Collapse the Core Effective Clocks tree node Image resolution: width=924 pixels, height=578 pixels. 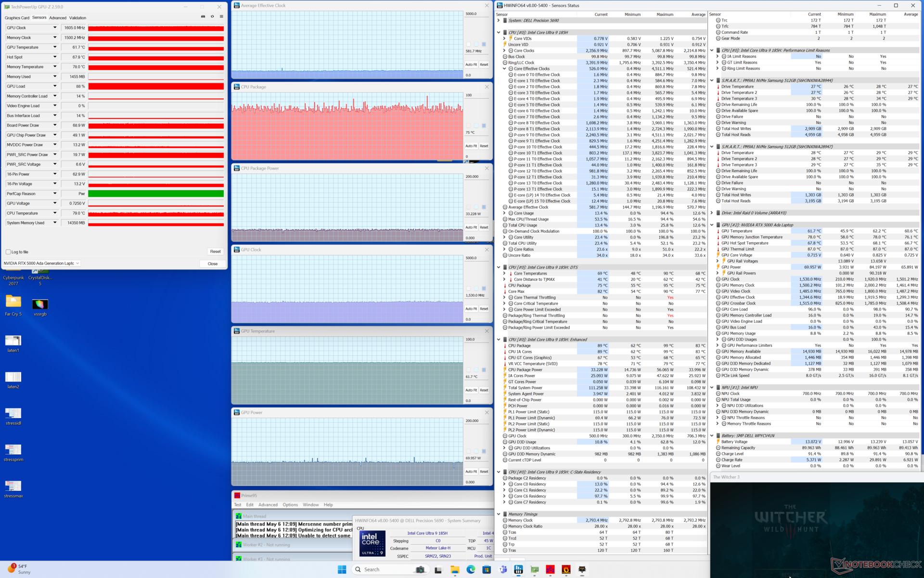tap(504, 69)
